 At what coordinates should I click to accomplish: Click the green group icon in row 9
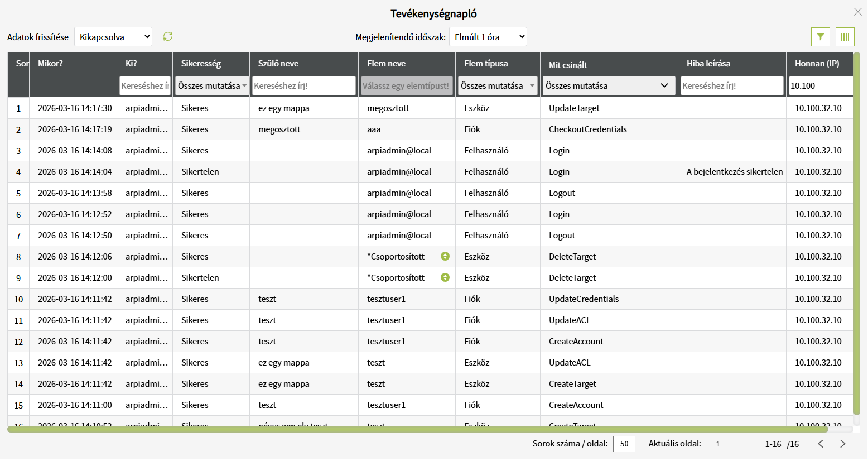(445, 277)
